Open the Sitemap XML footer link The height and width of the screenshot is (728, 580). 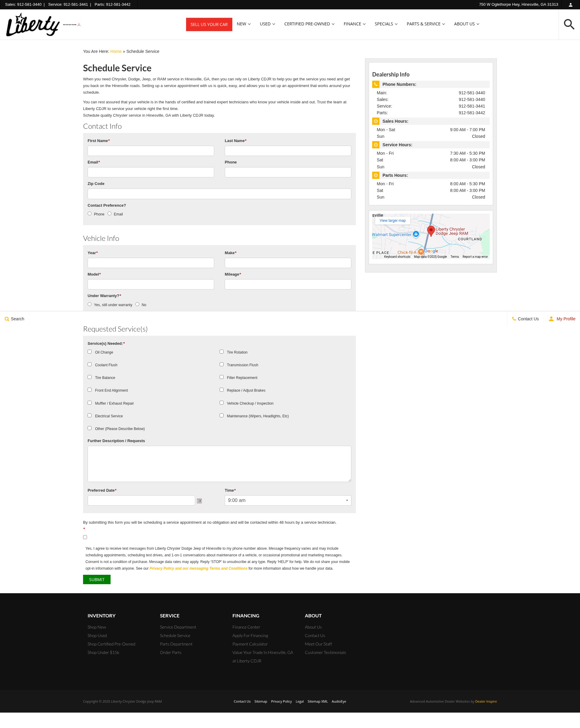[x=317, y=701]
